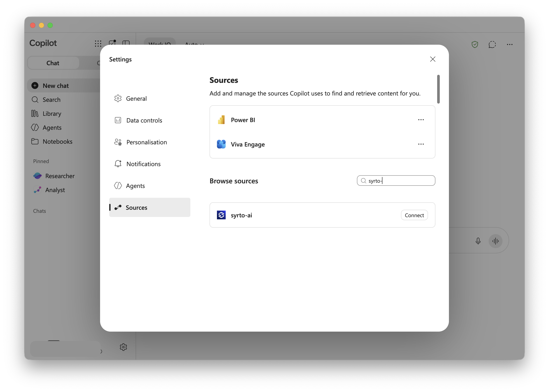This screenshot has width=549, height=392.
Task: Click the Library books icon
Action: pos(35,113)
